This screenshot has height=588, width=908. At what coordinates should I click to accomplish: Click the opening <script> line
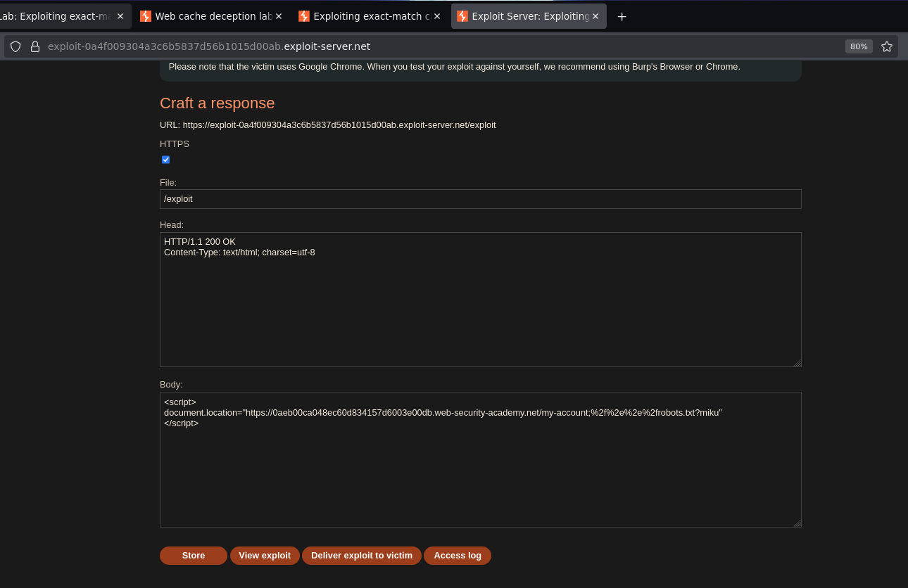180,402
